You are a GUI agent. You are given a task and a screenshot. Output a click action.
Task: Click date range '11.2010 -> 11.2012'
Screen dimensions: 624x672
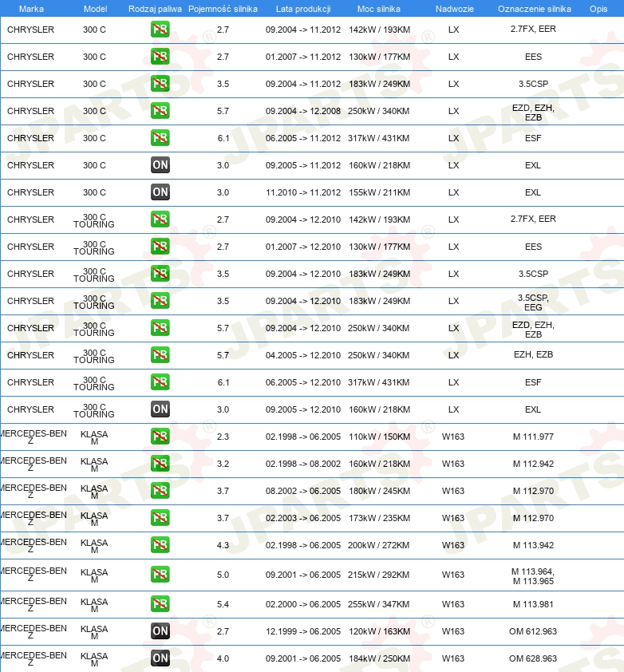click(x=303, y=192)
